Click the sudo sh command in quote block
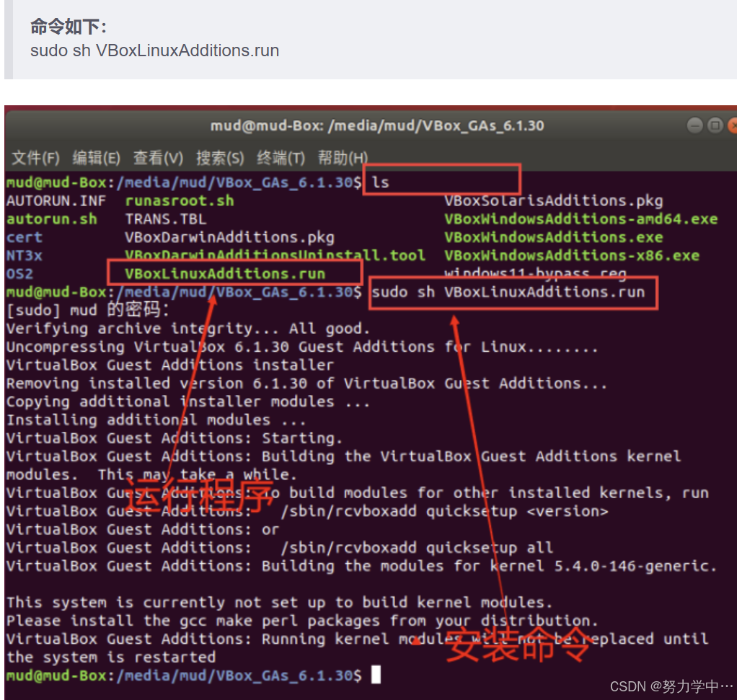The width and height of the screenshot is (737, 700). 154,50
